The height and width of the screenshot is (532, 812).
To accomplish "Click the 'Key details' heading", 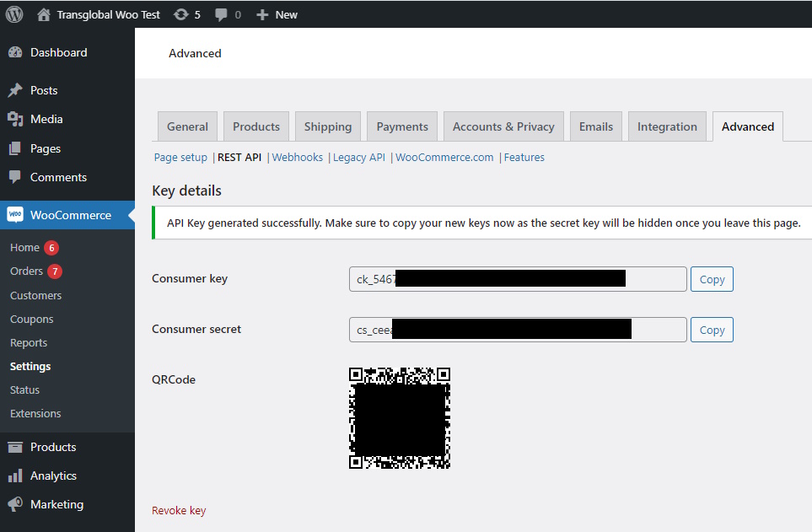I will pos(186,191).
